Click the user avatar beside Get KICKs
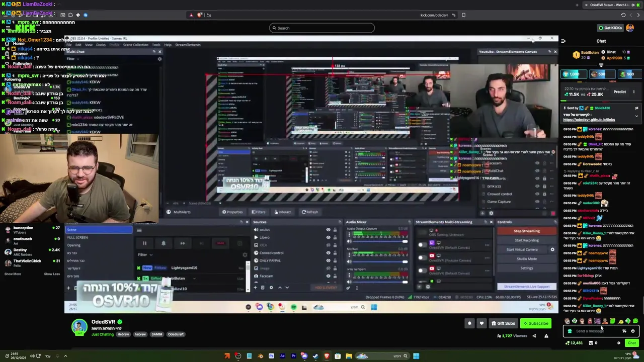The height and width of the screenshot is (362, 644). click(x=630, y=28)
